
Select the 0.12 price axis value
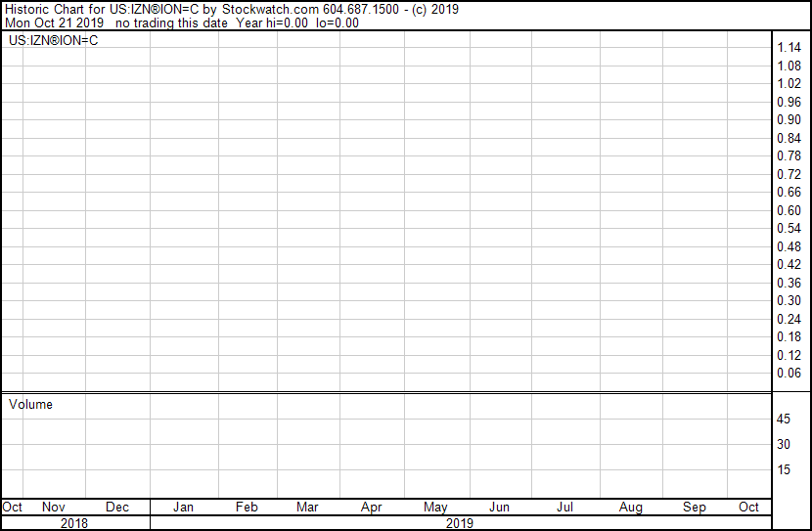click(789, 356)
